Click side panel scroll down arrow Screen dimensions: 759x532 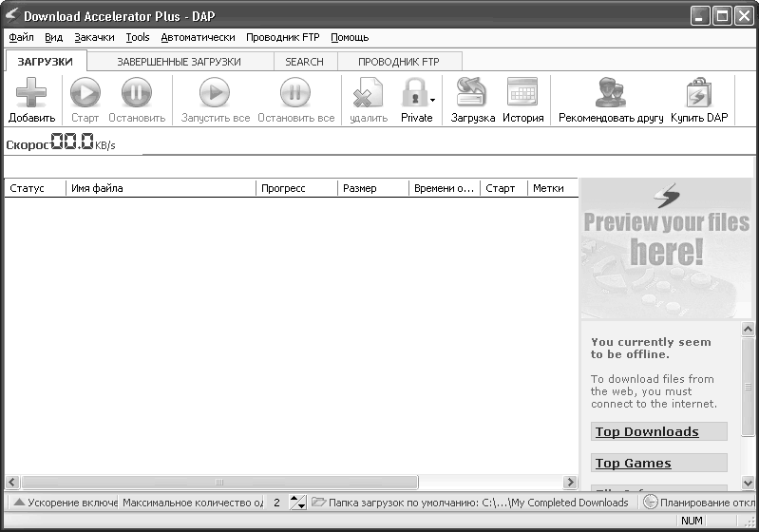point(748,483)
